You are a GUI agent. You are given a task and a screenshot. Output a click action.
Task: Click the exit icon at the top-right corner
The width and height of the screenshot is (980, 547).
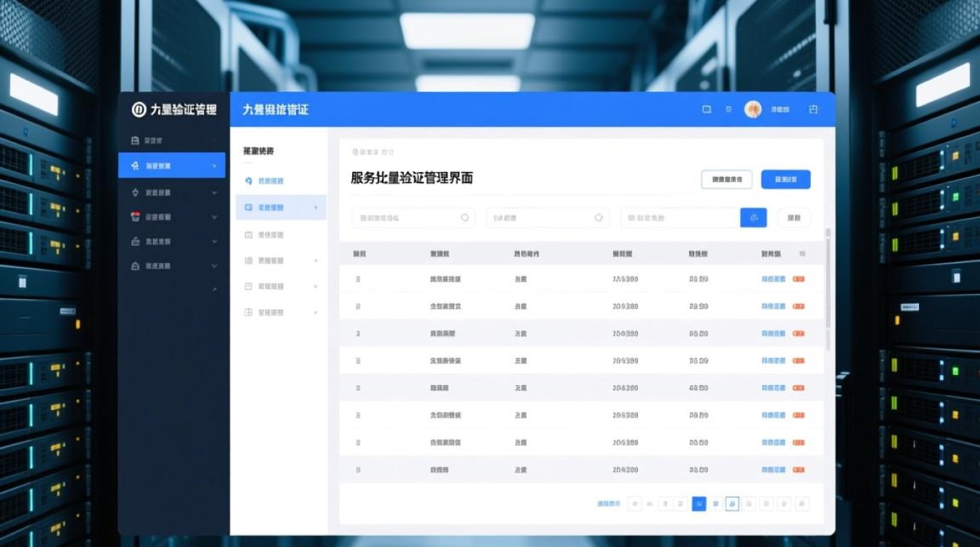click(814, 108)
